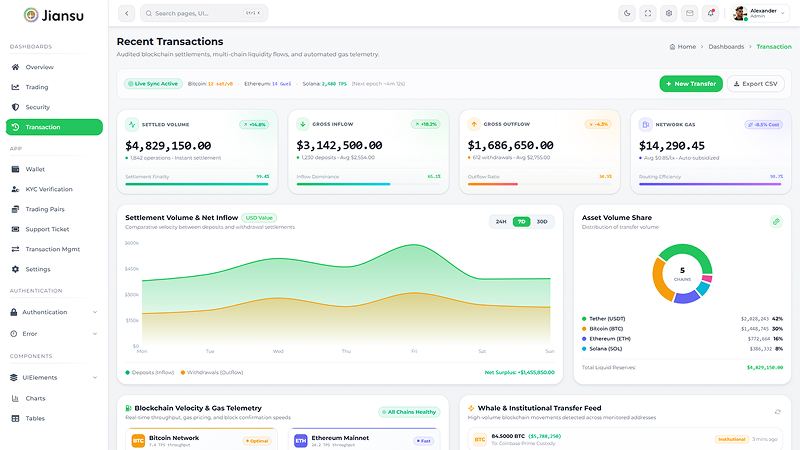The height and width of the screenshot is (450, 800).
Task: Focus the search pages field
Action: pos(204,13)
